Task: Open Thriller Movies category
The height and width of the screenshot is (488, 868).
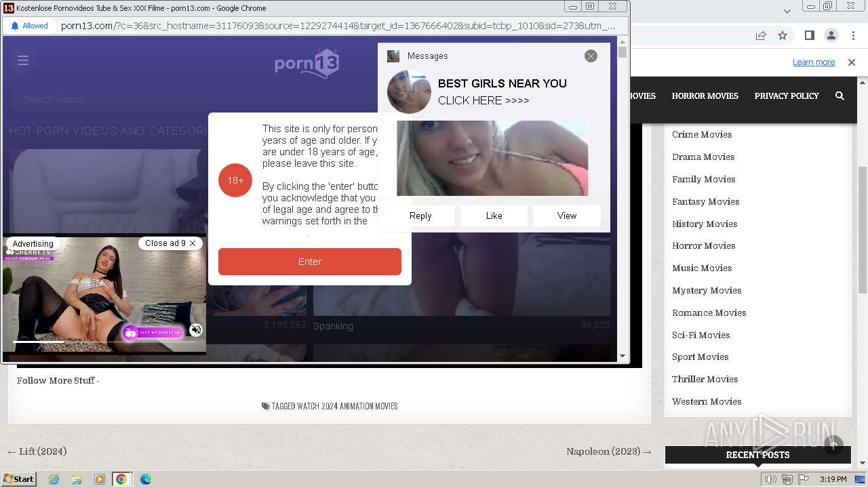Action: point(705,379)
